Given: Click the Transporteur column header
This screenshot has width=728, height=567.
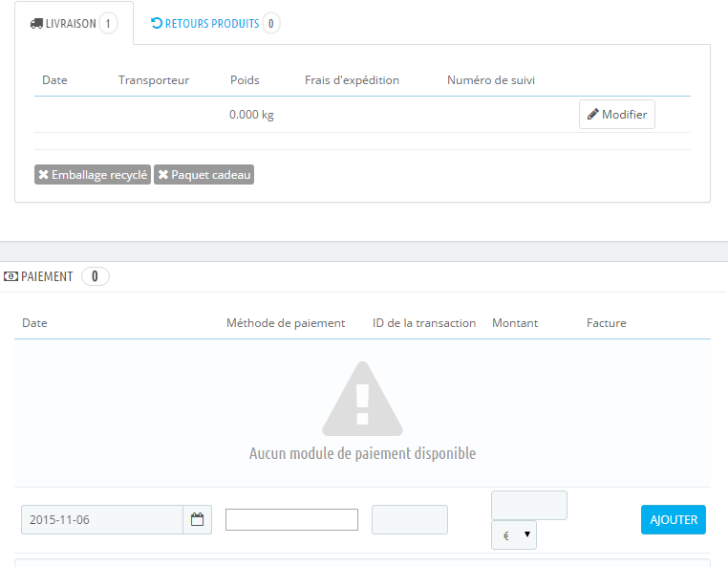Looking at the screenshot, I should click(x=154, y=80).
